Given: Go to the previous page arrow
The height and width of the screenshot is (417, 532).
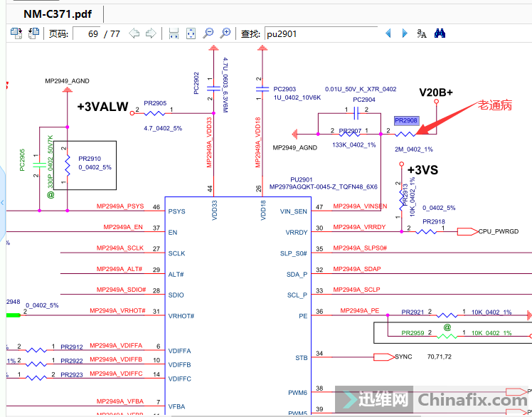Looking at the screenshot, I should (x=134, y=33).
